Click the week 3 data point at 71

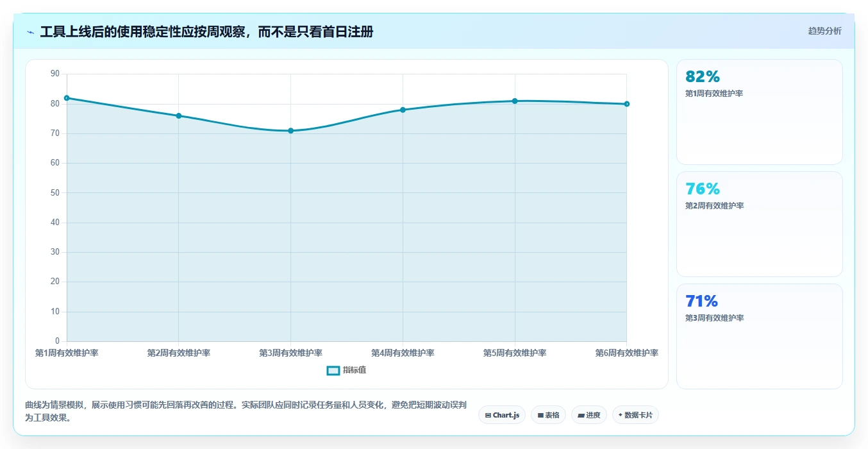(x=290, y=131)
